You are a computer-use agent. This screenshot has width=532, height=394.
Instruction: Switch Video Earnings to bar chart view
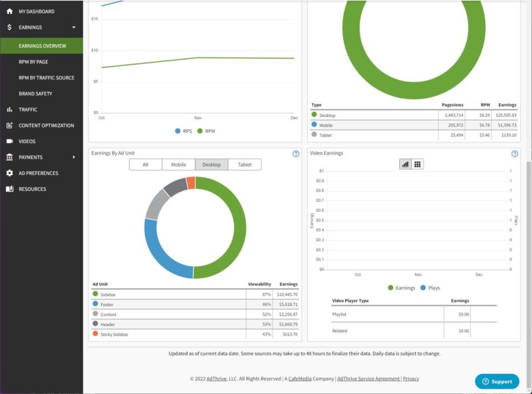[x=405, y=164]
